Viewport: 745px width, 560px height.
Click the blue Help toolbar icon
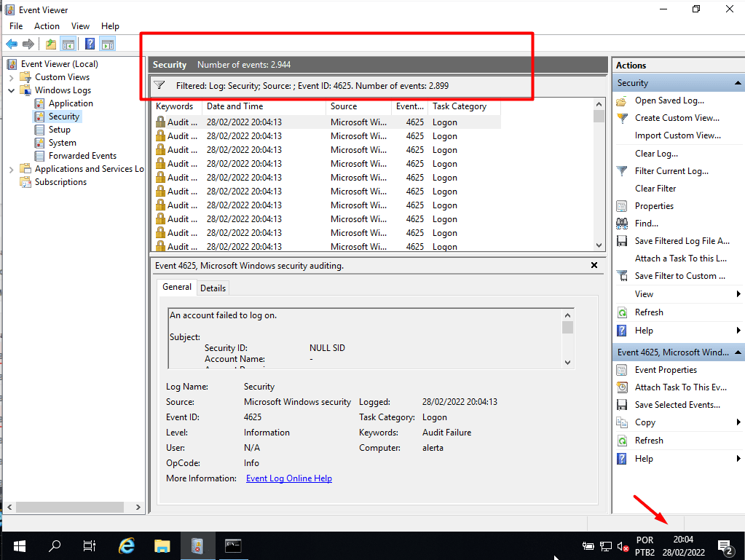[x=90, y=44]
